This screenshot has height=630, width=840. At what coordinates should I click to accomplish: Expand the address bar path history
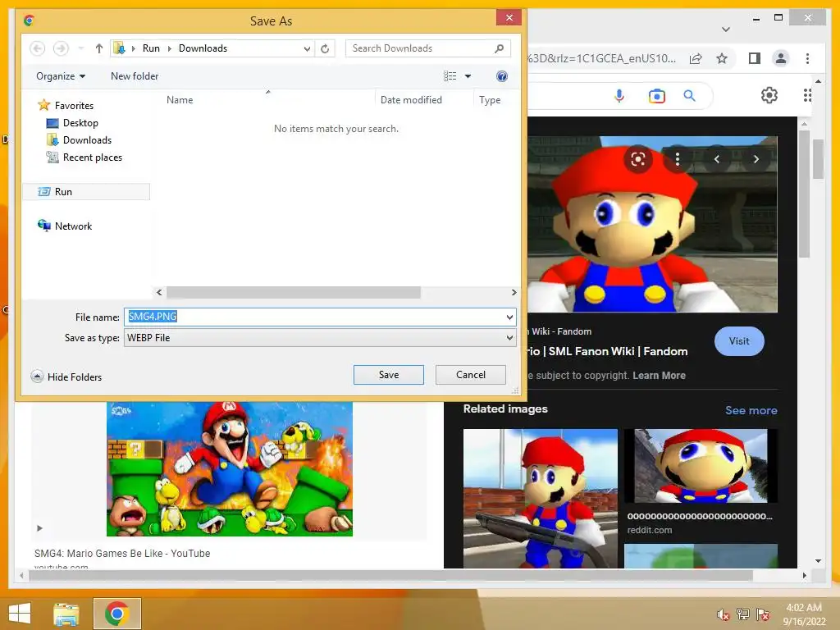[x=307, y=48]
